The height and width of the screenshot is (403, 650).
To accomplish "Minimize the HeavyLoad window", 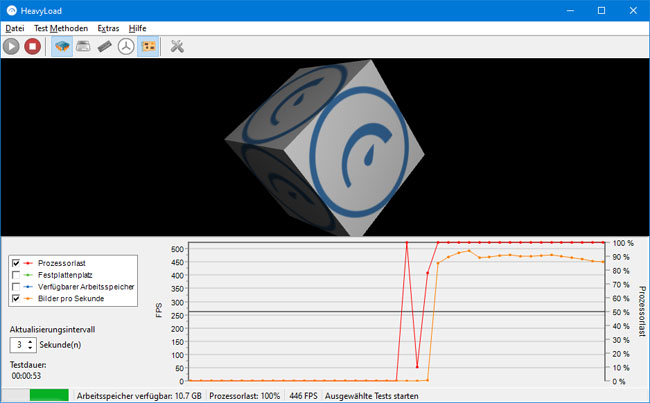I will (570, 11).
